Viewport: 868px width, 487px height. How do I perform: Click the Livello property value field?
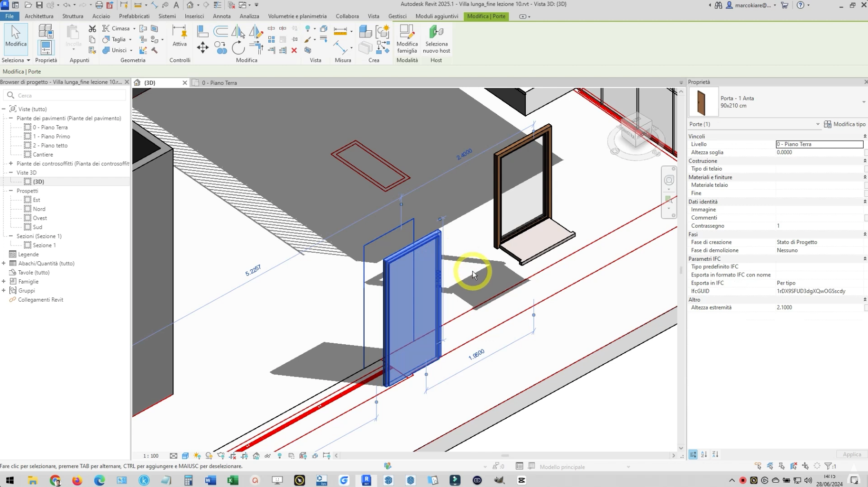pyautogui.click(x=819, y=144)
